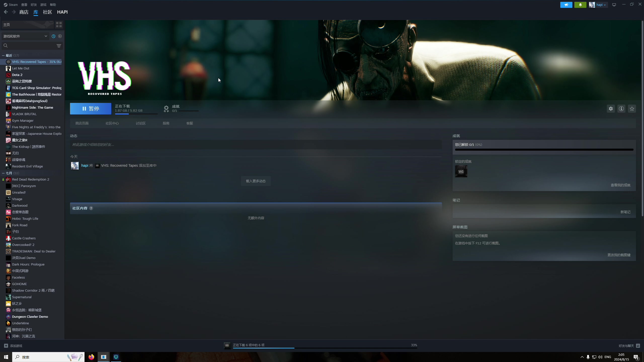Click 查看我的成就 link
Image resolution: width=644 pixels, height=362 pixels.
620,185
